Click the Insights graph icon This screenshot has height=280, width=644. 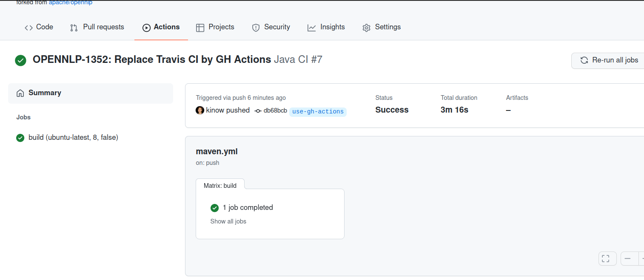click(x=312, y=28)
